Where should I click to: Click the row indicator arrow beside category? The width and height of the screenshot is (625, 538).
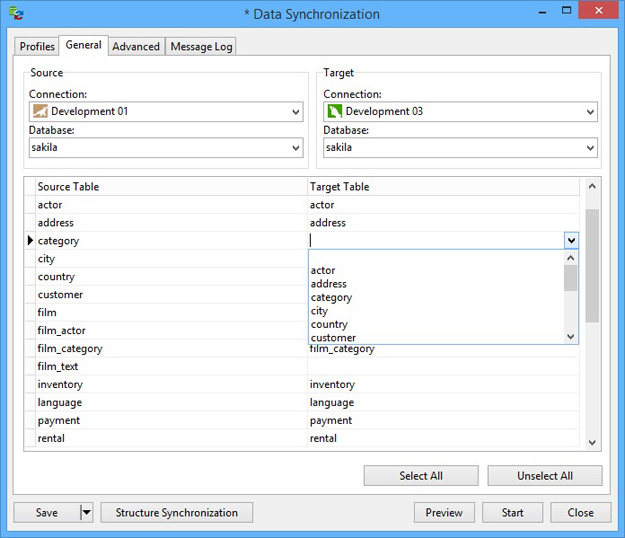[x=30, y=240]
